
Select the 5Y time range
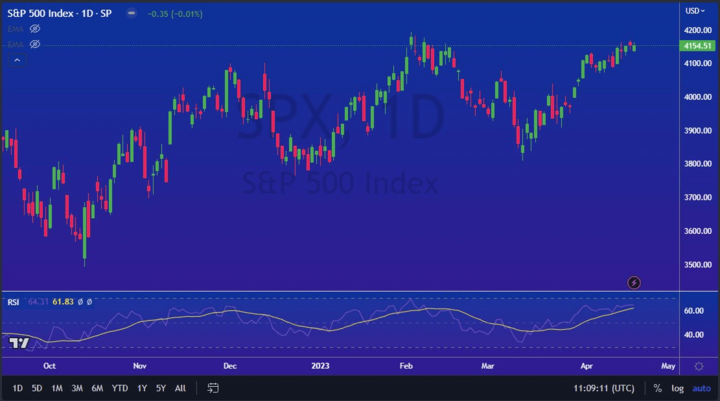coord(161,388)
